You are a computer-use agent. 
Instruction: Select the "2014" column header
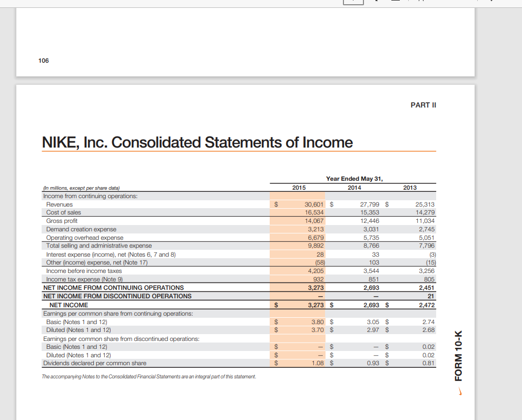click(x=354, y=188)
